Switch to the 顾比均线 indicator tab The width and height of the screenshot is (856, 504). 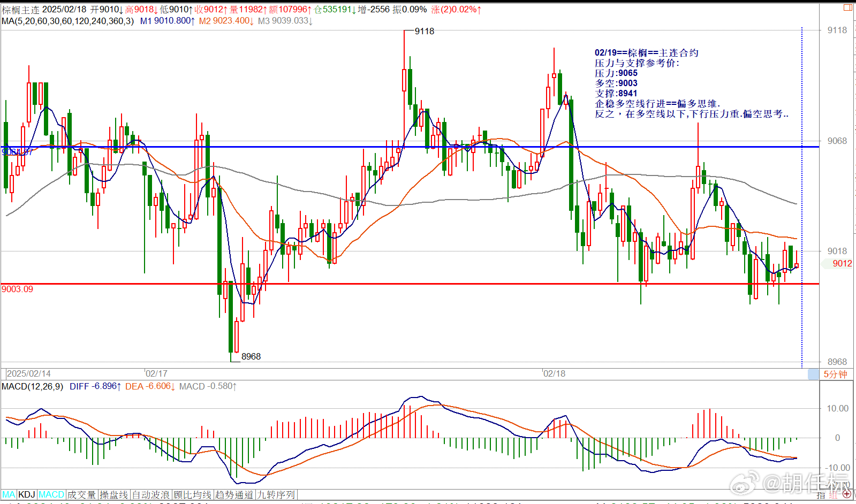193,495
